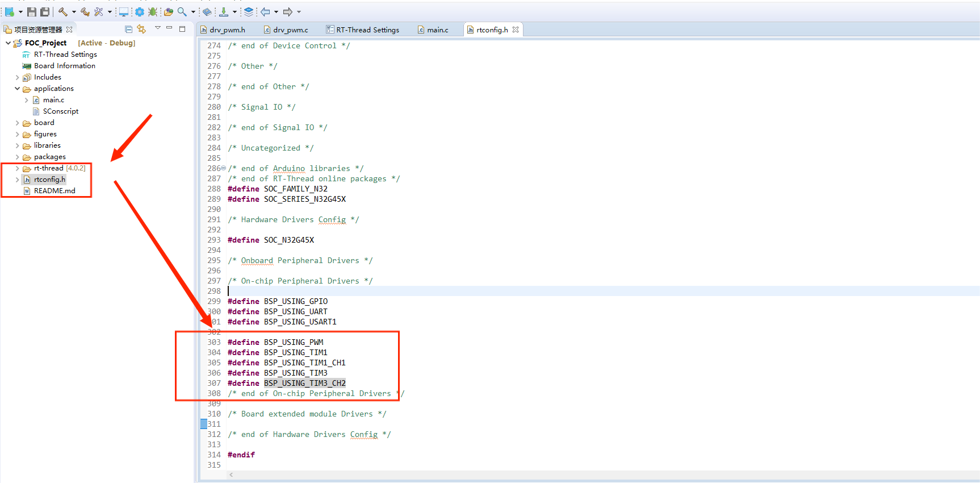The height and width of the screenshot is (483, 980).
Task: Expand the figures folder
Action: tap(17, 134)
